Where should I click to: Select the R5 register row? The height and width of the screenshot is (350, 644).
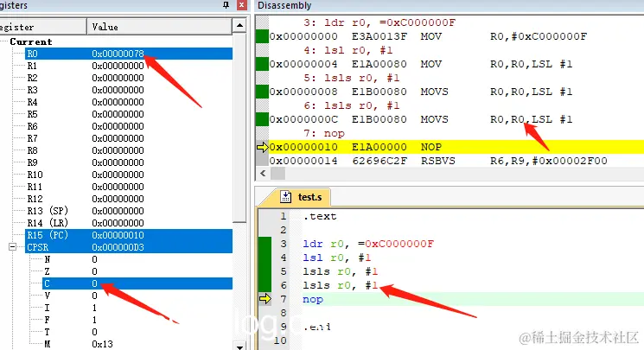click(129, 114)
